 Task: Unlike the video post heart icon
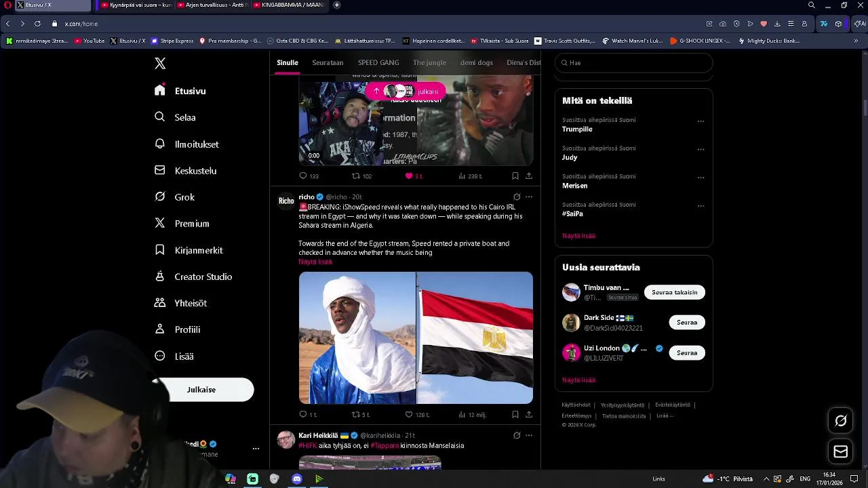[x=409, y=176]
